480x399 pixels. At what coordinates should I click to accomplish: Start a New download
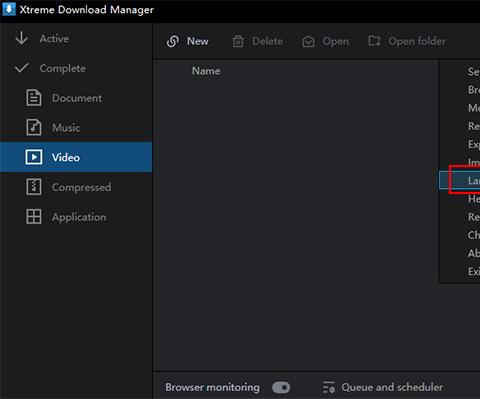tap(198, 41)
